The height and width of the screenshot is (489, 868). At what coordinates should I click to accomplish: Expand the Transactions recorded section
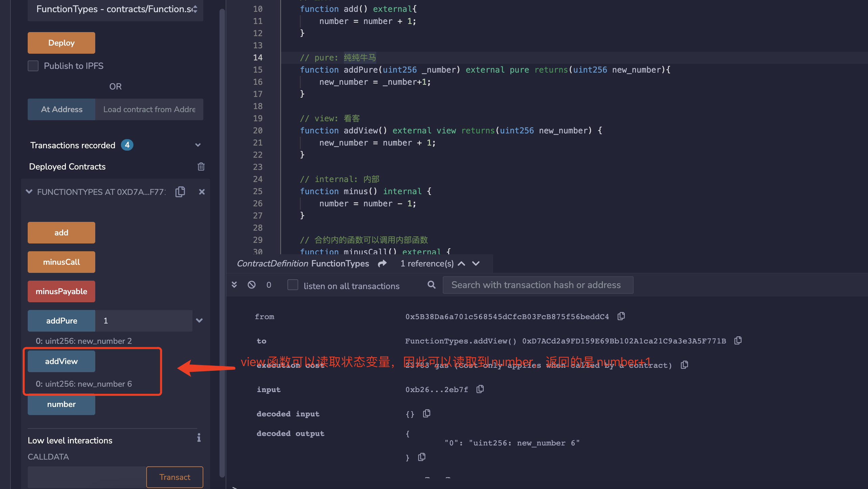tap(198, 145)
